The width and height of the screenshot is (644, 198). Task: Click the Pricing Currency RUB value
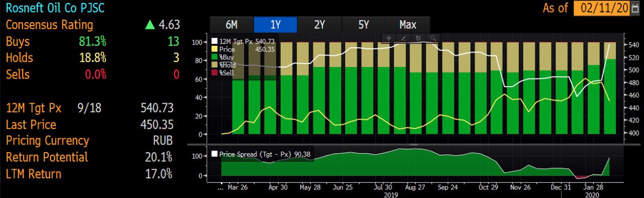(x=163, y=141)
